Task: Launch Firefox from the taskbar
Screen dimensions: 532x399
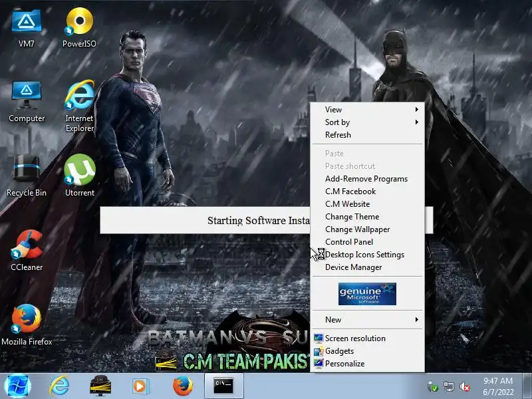Action: tap(182, 386)
